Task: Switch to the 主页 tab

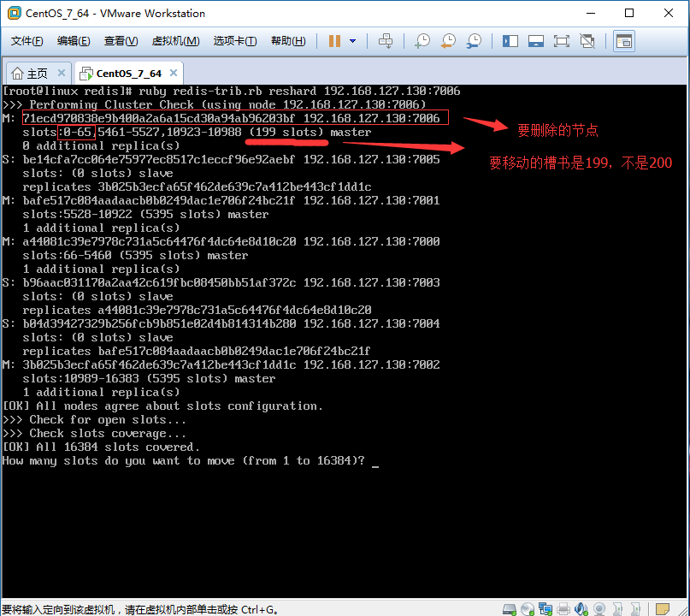Action: pyautogui.click(x=38, y=73)
